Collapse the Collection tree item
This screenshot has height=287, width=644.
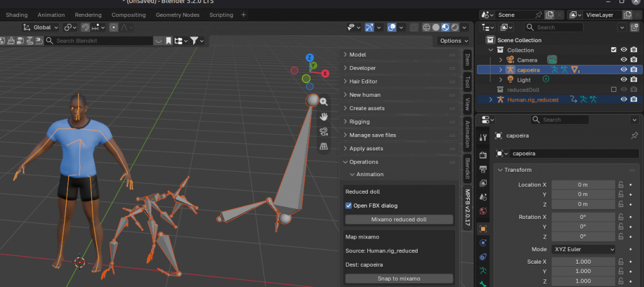click(x=491, y=50)
